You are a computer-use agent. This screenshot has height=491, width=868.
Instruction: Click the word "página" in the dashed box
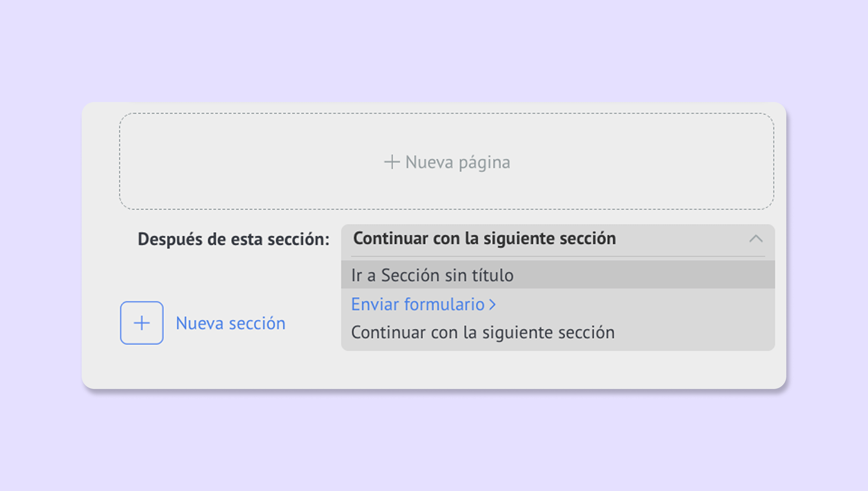484,163
